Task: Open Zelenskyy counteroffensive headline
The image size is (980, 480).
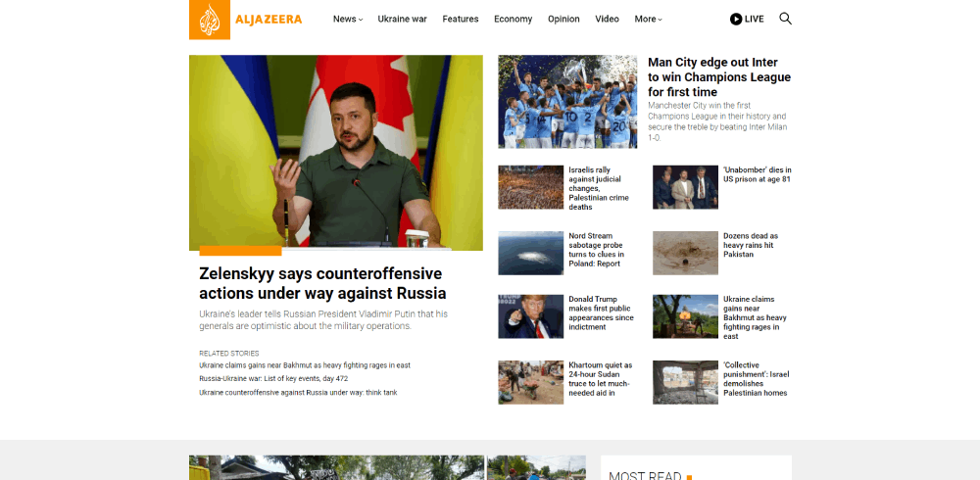Action: coord(322,283)
